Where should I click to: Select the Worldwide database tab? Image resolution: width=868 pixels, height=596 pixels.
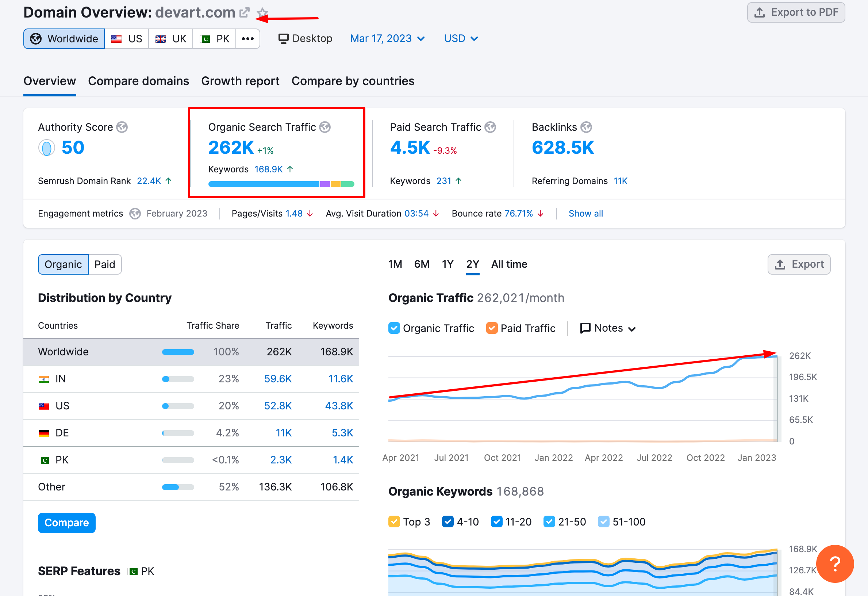click(64, 39)
